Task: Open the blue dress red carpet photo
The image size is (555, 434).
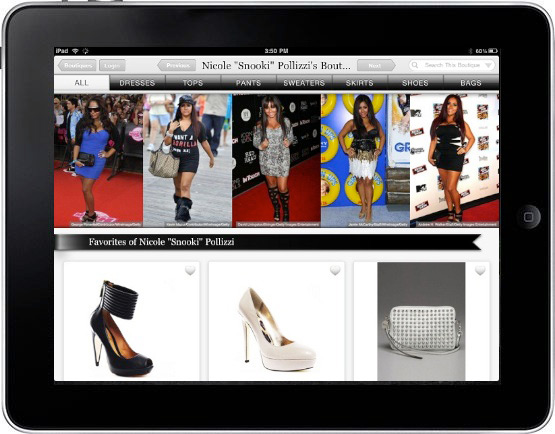Action: point(98,160)
